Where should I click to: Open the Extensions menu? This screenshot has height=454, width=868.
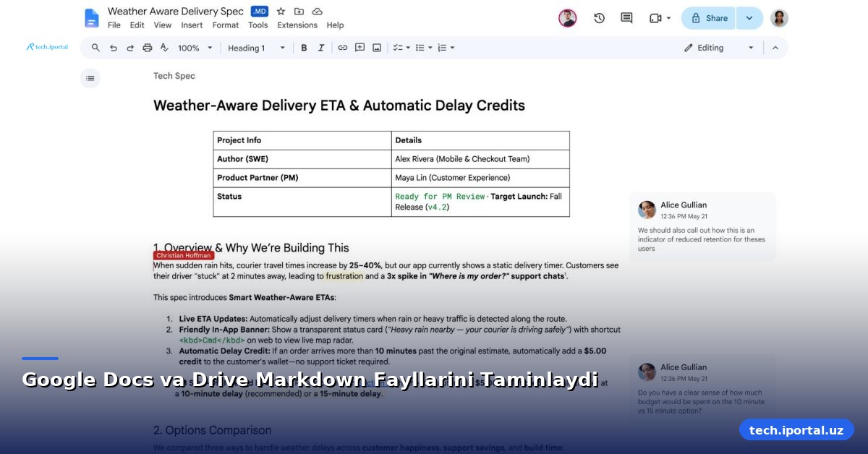click(297, 25)
